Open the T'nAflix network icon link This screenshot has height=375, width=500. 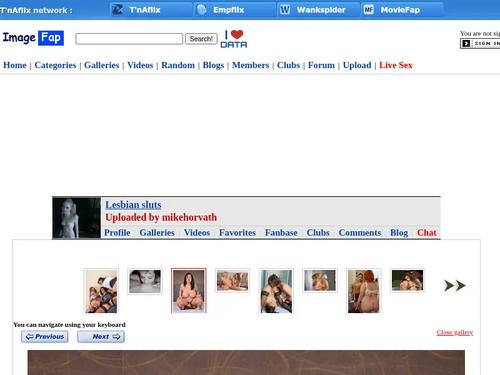[117, 10]
